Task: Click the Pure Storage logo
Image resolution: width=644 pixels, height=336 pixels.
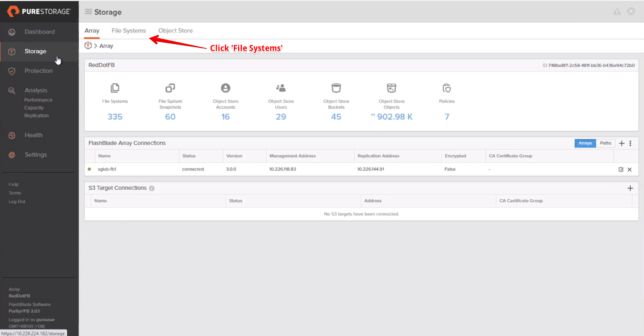Action: 39,11
